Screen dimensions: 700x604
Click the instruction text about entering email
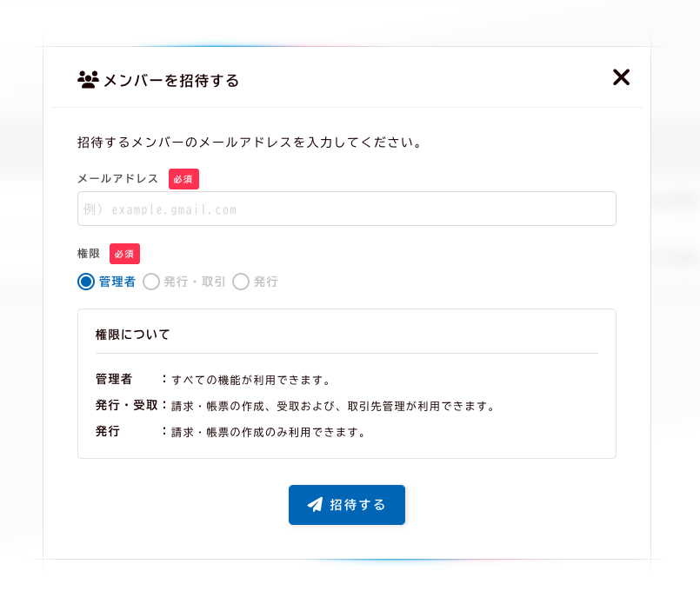(x=250, y=142)
